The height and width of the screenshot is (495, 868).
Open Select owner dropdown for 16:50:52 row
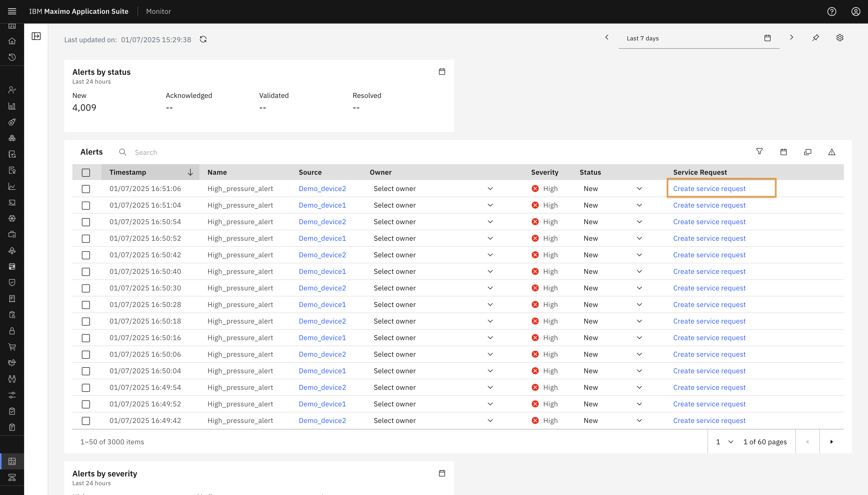click(x=433, y=238)
